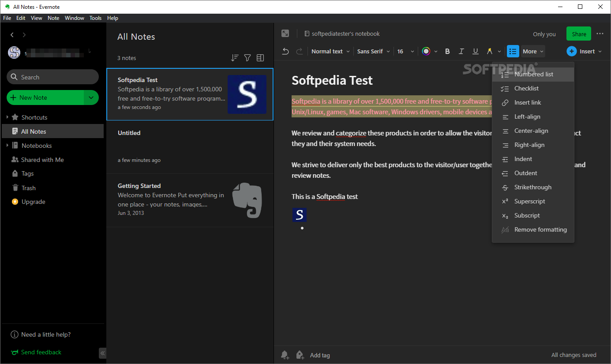The height and width of the screenshot is (364, 611).
Task: Open softpediatester's notebook link
Action: click(342, 34)
